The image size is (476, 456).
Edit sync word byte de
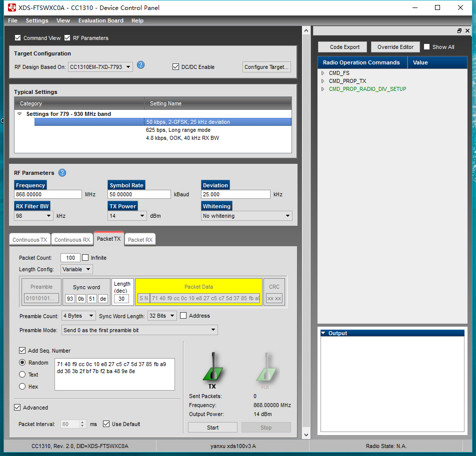point(103,299)
